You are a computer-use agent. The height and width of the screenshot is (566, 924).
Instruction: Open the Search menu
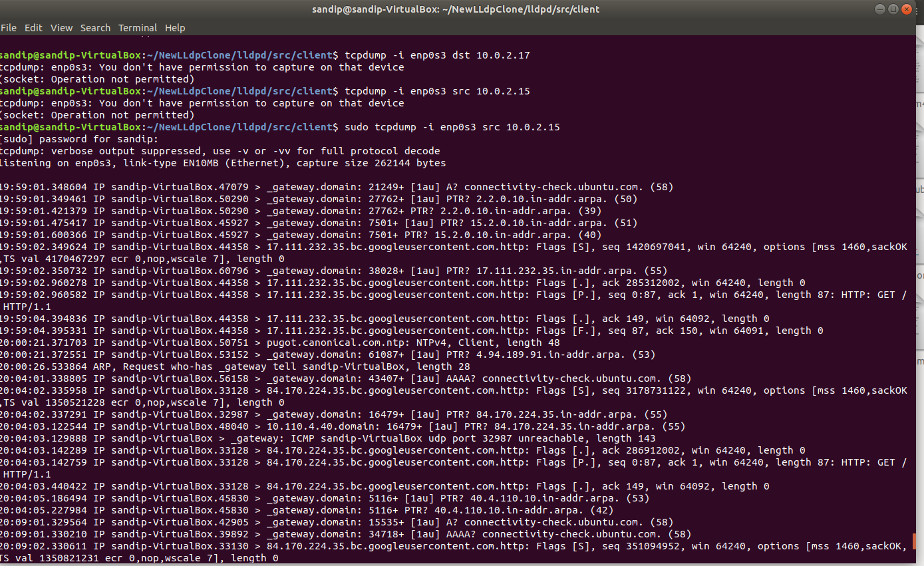95,28
